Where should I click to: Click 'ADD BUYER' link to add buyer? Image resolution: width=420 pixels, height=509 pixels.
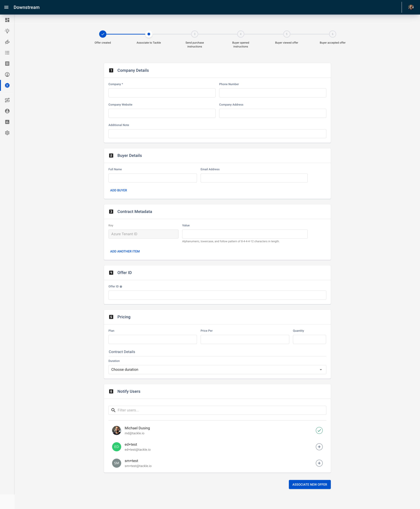pos(119,190)
